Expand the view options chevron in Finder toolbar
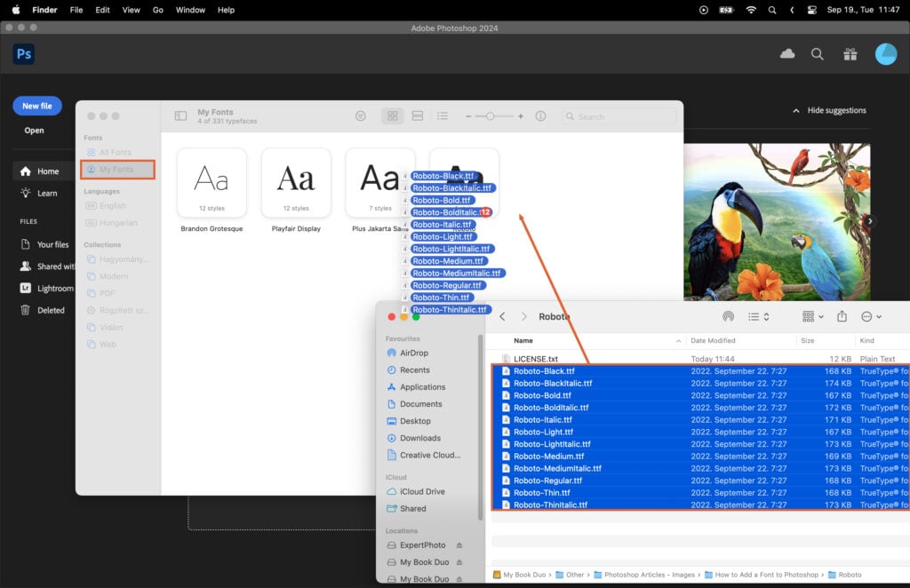The height and width of the screenshot is (588, 910). point(766,316)
